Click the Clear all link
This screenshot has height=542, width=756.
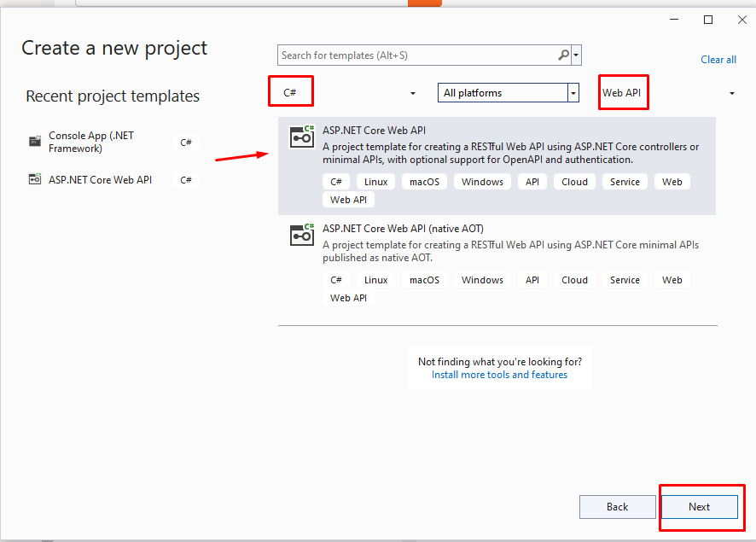pyautogui.click(x=718, y=60)
